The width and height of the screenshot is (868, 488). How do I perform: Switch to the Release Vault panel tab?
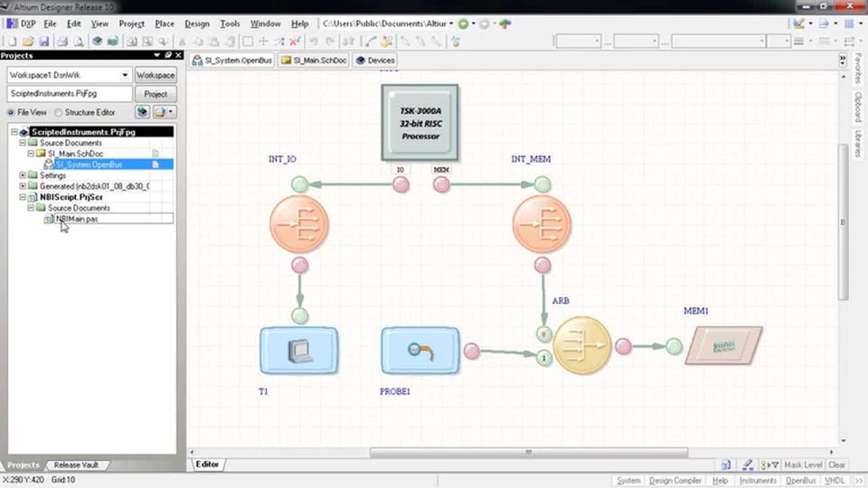(x=76, y=465)
